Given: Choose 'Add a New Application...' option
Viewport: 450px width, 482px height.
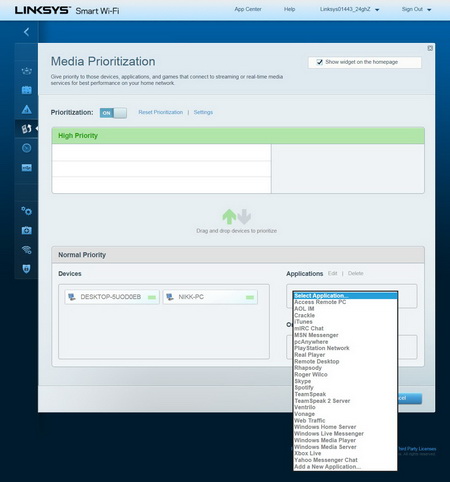Looking at the screenshot, I should point(345,467).
